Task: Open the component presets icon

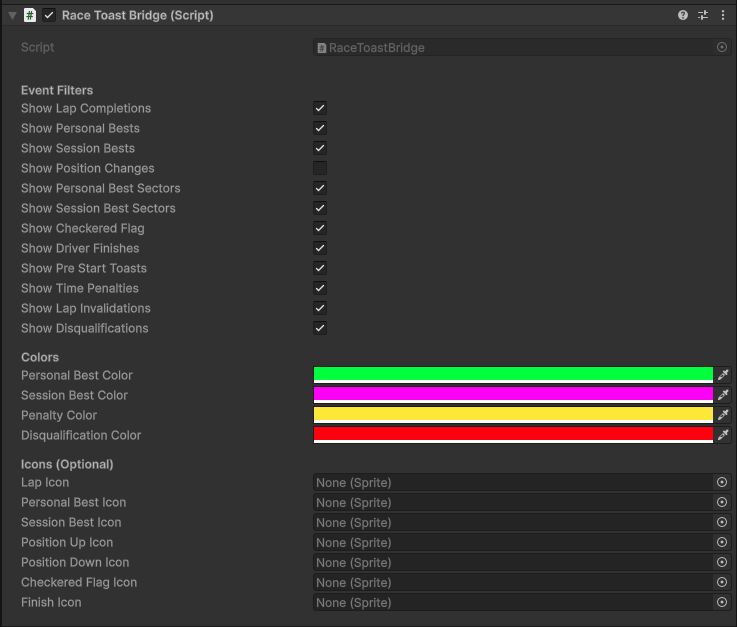Action: point(703,15)
